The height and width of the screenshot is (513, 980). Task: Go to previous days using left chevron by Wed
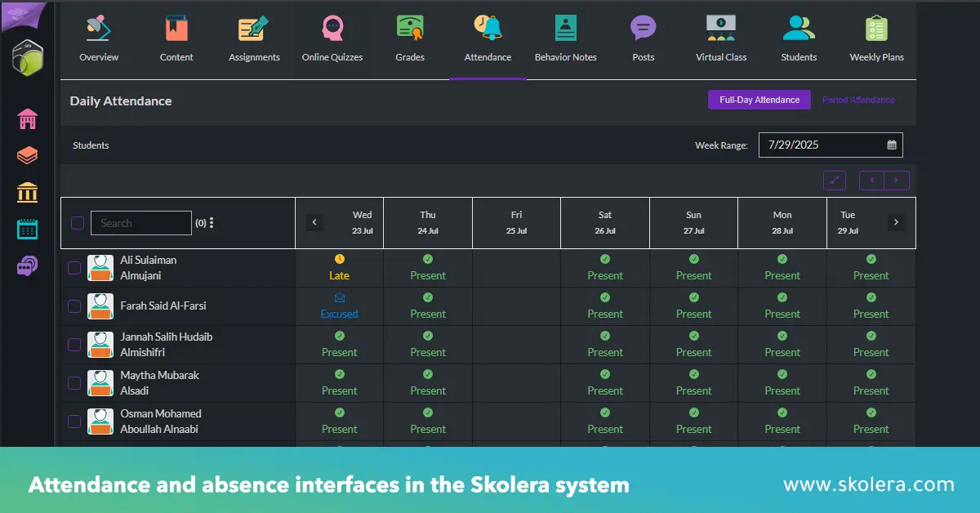coord(314,222)
